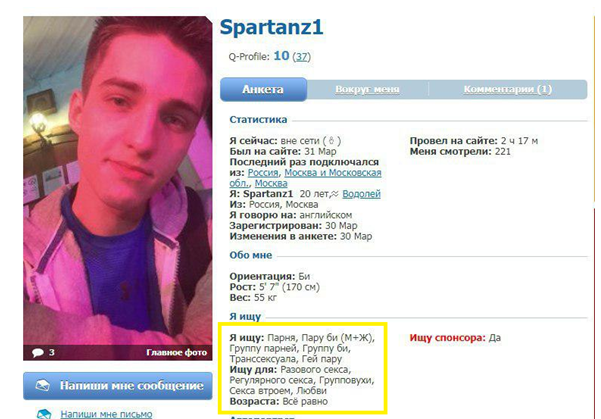Switch to the Вокруг меня tab
Image resolution: width=601 pixels, height=419 pixels.
(x=367, y=89)
